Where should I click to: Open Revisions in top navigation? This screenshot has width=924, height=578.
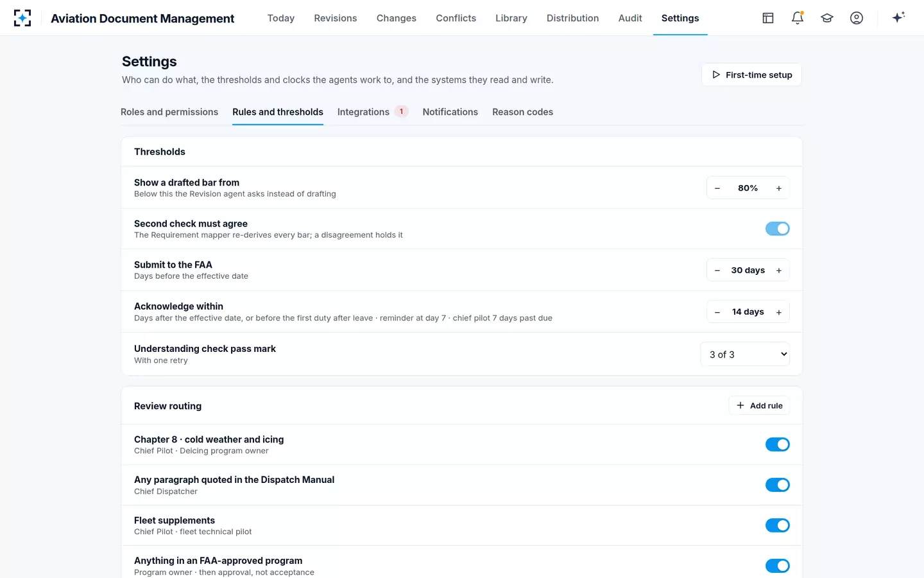tap(336, 18)
